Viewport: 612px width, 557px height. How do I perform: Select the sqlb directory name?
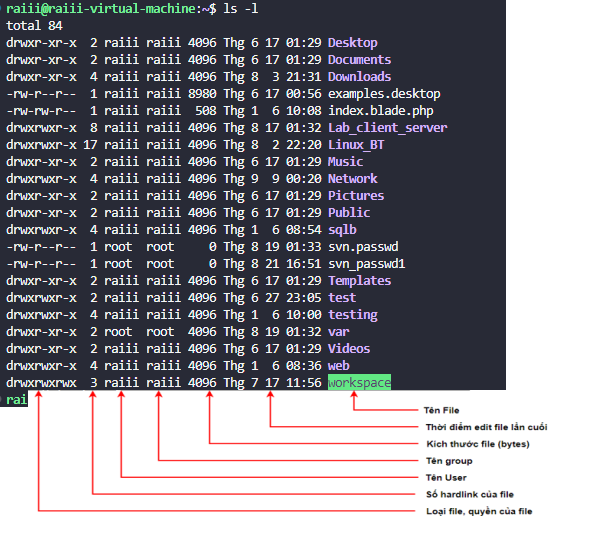coord(342,229)
